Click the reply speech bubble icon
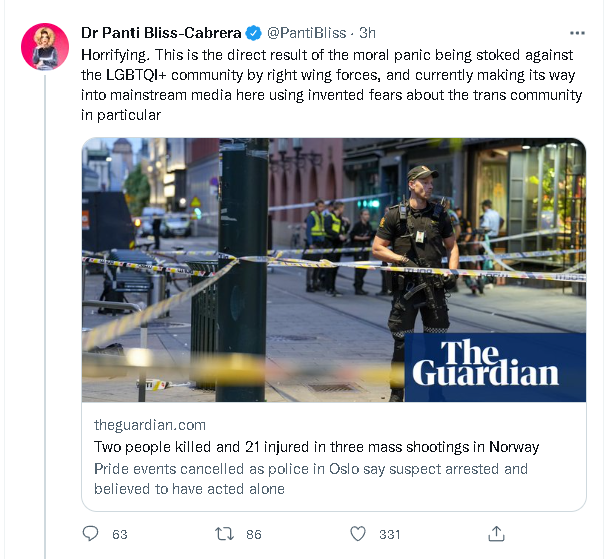This screenshot has width=613, height=559. point(90,534)
